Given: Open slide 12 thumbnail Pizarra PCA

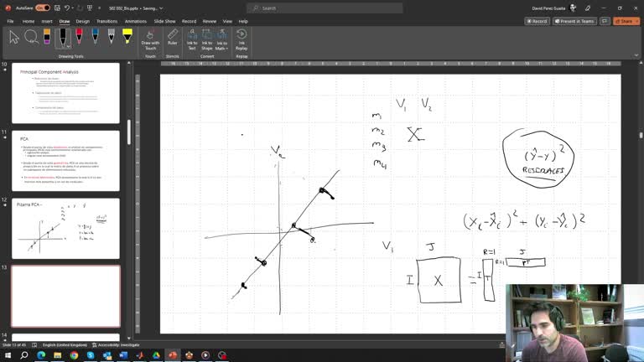Looking at the screenshot, I should coord(65,229).
